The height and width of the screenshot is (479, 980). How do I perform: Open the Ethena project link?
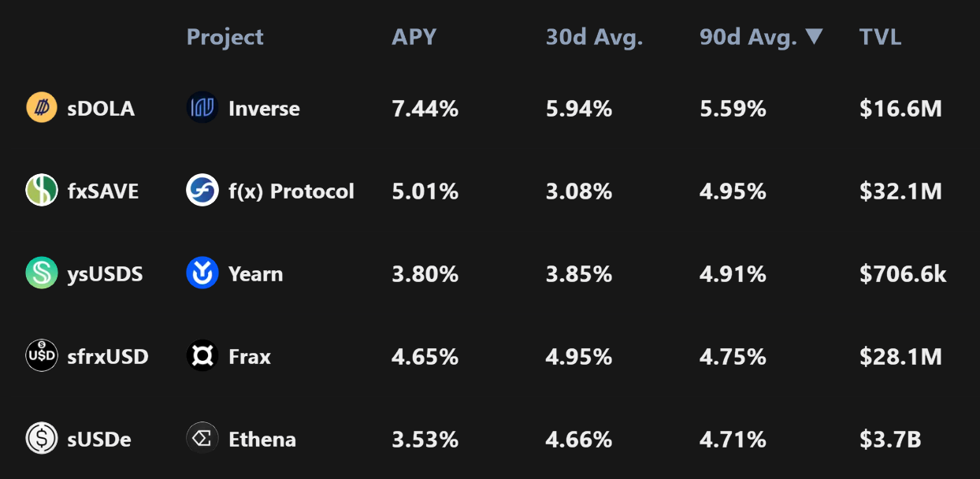pos(262,440)
